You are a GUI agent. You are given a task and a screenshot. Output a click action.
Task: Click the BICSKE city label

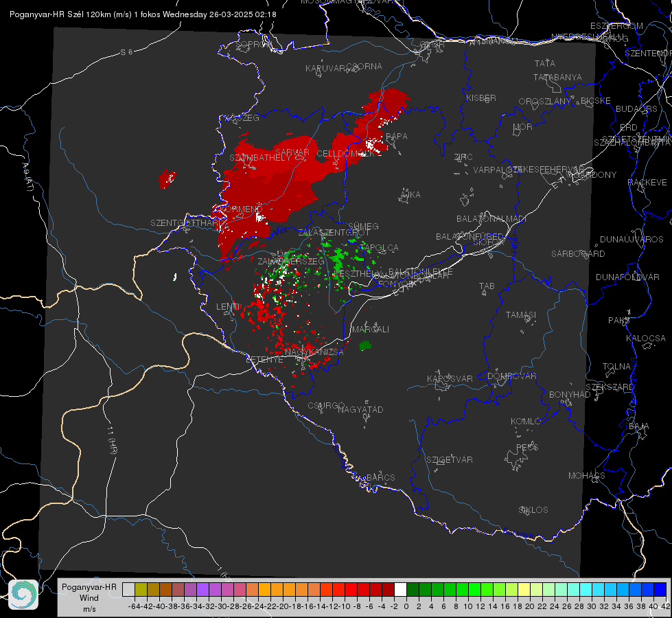pos(596,100)
